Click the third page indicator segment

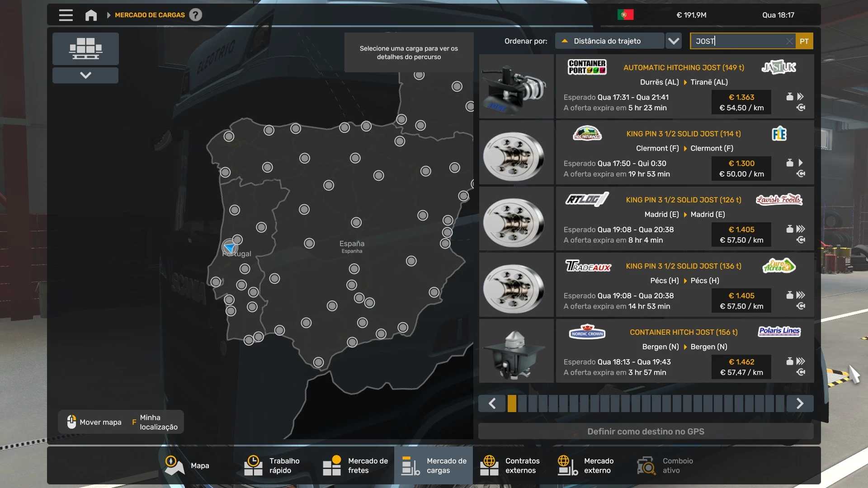tap(533, 404)
